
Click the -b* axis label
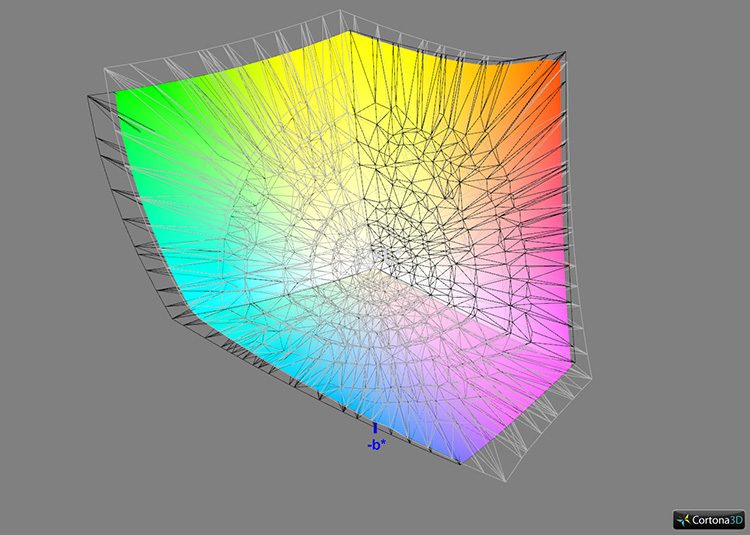pos(376,446)
